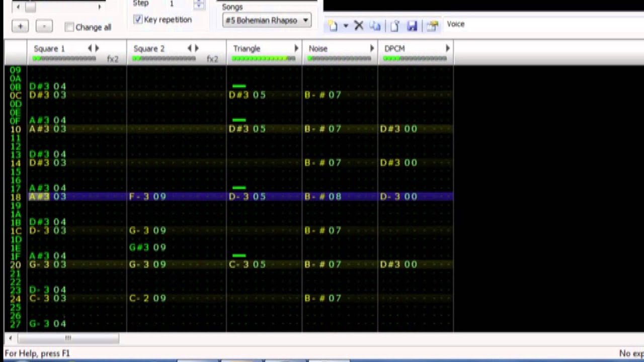Click the frame editor scrollbar's right arrow
This screenshot has width=644, height=362.
click(x=99, y=7)
